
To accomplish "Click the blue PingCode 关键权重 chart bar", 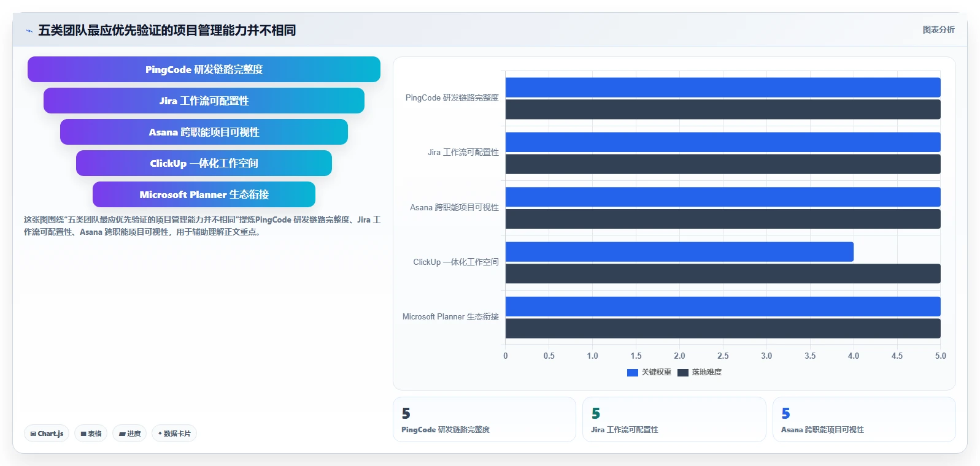I will pyautogui.click(x=723, y=87).
